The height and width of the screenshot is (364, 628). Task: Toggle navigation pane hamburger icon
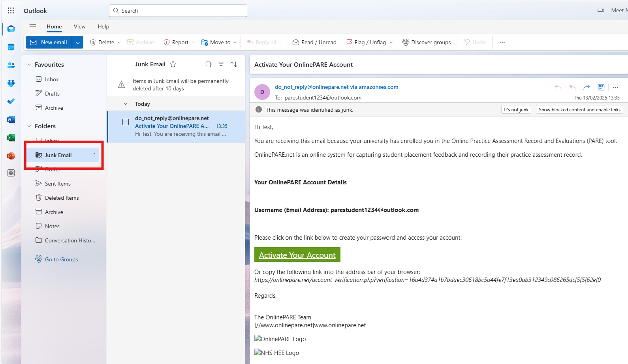tap(33, 27)
